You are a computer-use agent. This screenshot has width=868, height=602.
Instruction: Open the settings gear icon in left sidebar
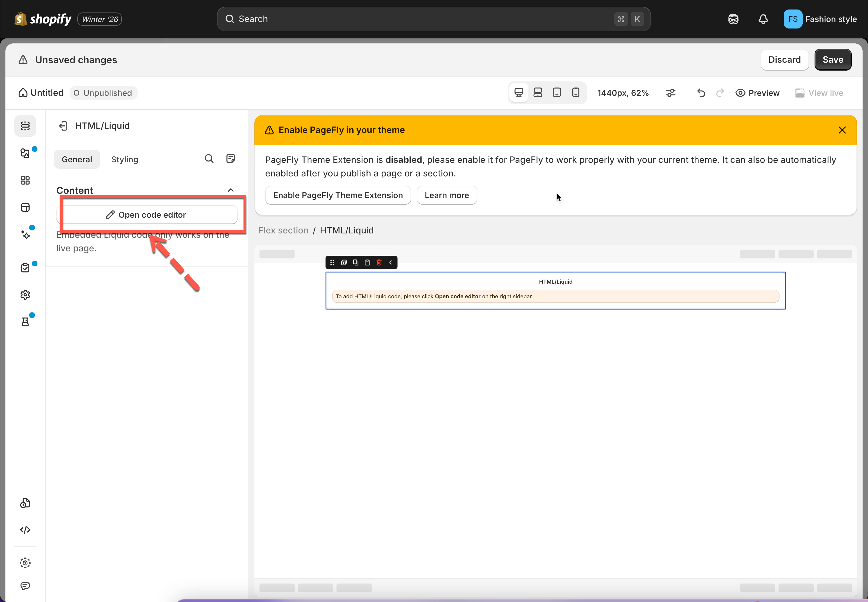click(x=25, y=294)
